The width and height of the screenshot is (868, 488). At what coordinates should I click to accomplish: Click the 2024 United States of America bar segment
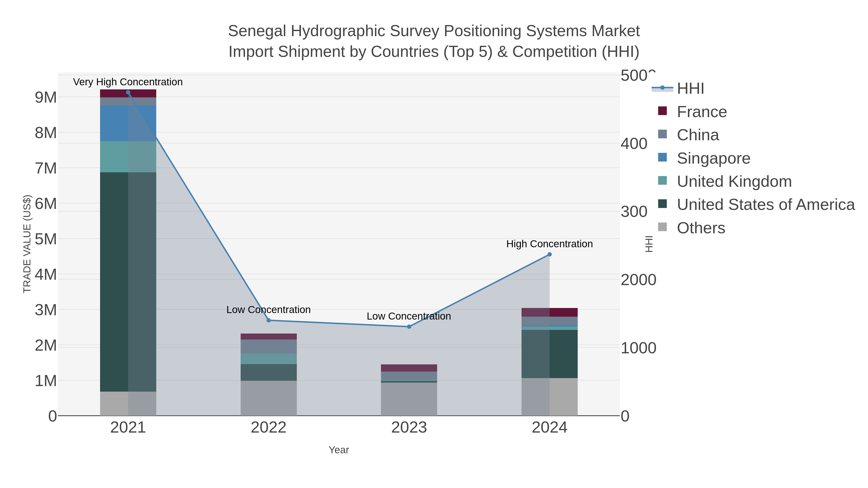(549, 354)
